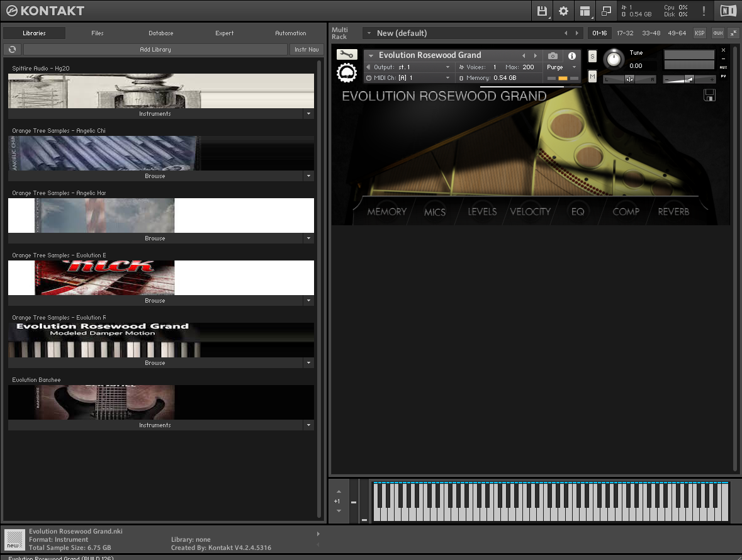Switch to the Automation tab
The width and height of the screenshot is (742, 560).
291,33
